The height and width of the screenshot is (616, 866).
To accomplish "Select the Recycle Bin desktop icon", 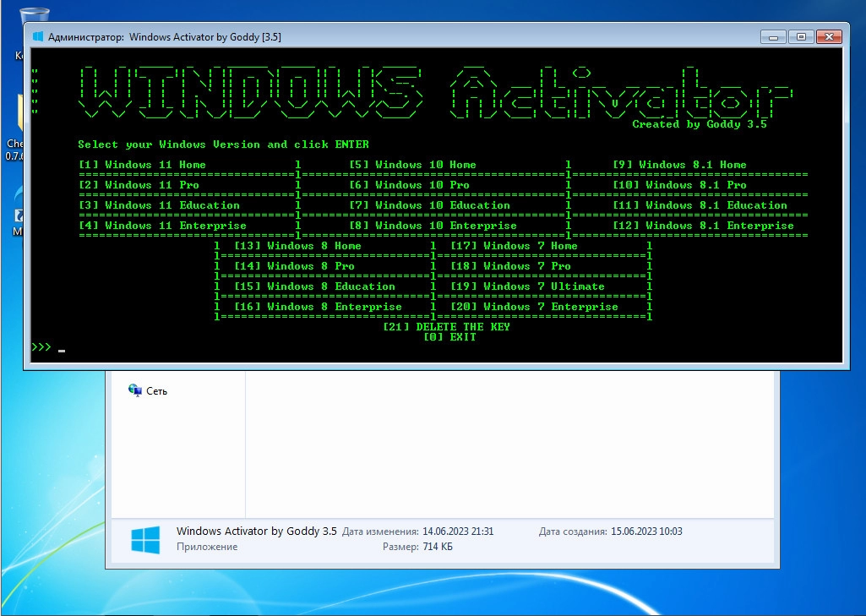I will (33, 15).
